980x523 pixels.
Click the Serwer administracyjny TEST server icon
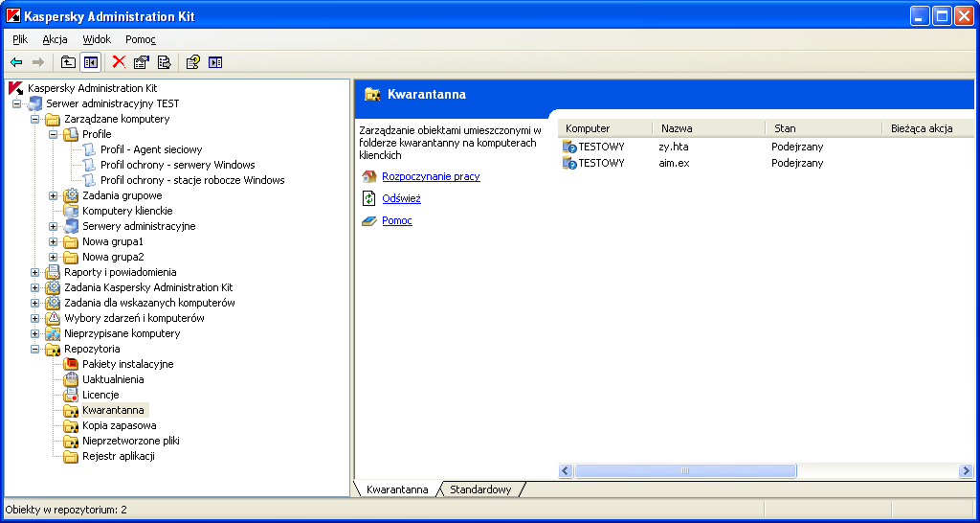(35, 103)
